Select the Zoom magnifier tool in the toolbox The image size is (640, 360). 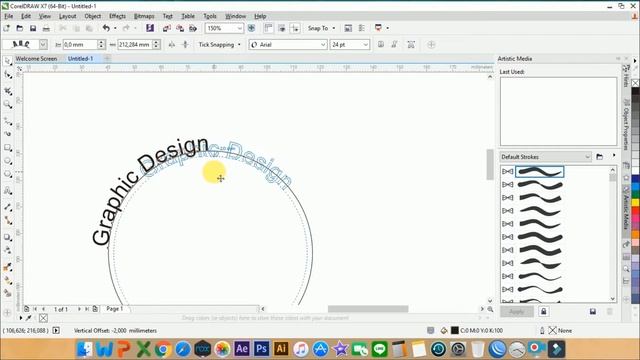pos(7,104)
